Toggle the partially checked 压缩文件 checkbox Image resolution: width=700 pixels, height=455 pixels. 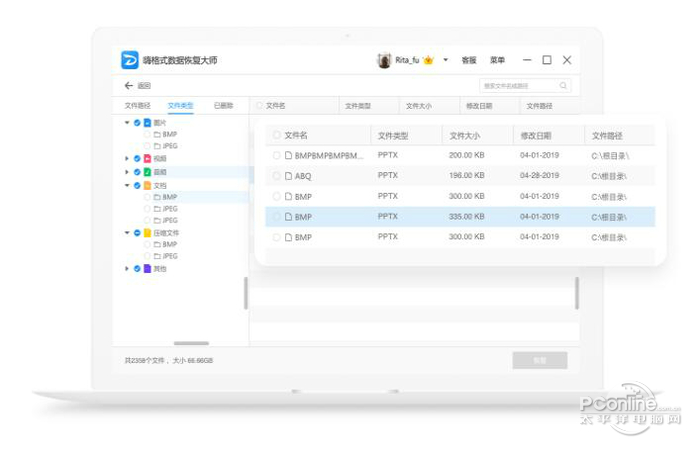(x=137, y=233)
